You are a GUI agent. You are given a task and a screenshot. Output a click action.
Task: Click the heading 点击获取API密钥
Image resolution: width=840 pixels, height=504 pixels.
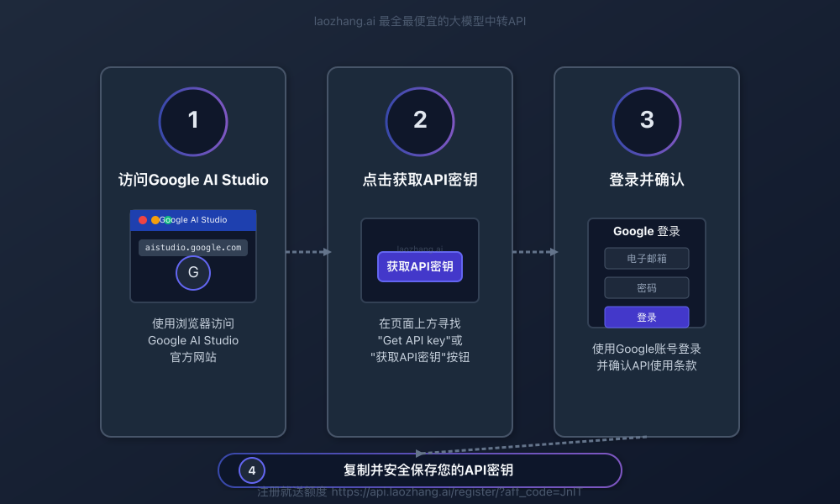(x=420, y=180)
